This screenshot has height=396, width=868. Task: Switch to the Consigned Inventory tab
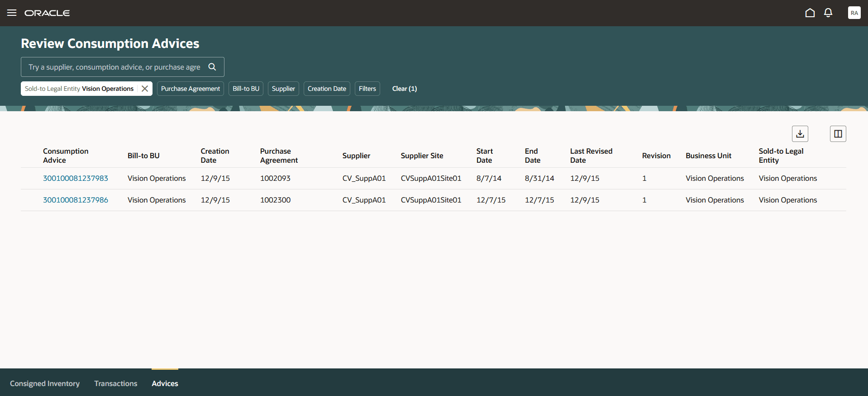(x=45, y=383)
